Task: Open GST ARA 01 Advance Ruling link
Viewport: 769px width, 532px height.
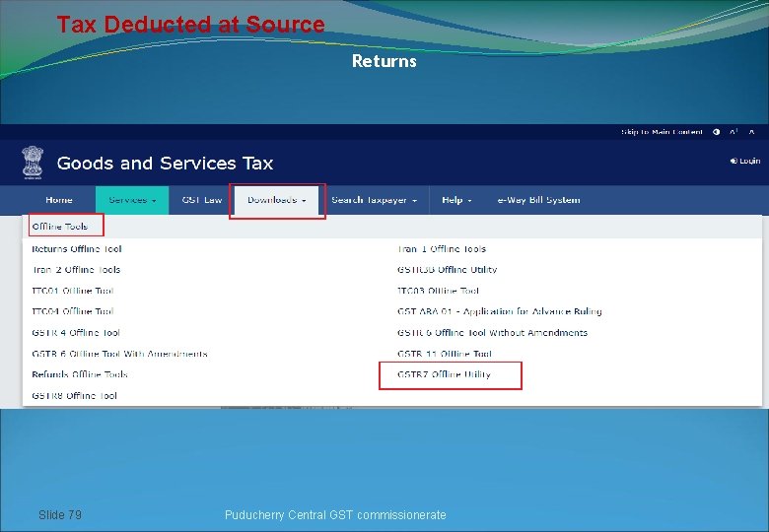Action: coord(499,311)
